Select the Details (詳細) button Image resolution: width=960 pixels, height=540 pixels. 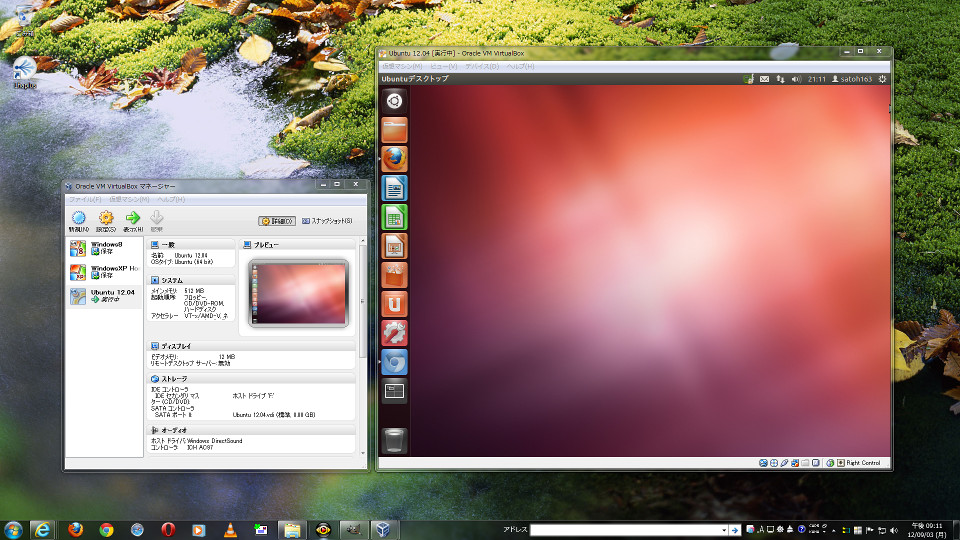[277, 221]
